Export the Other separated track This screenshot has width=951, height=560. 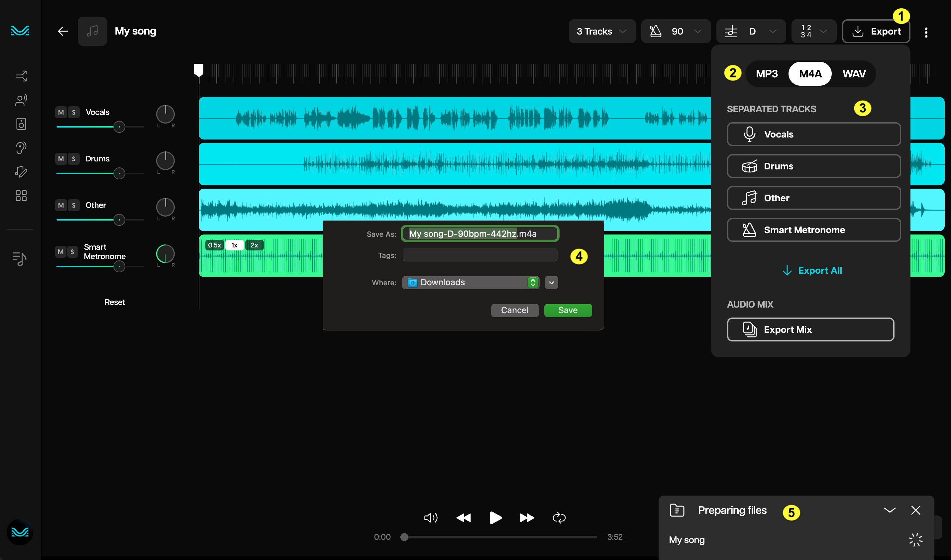coord(813,198)
